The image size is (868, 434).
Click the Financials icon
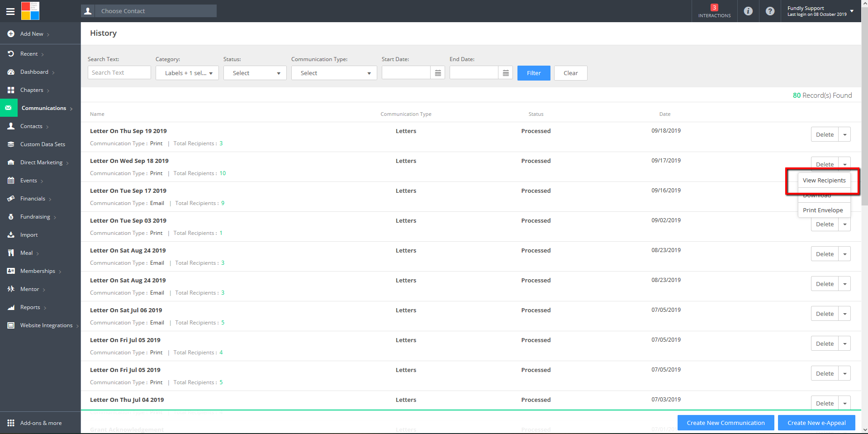(x=11, y=199)
